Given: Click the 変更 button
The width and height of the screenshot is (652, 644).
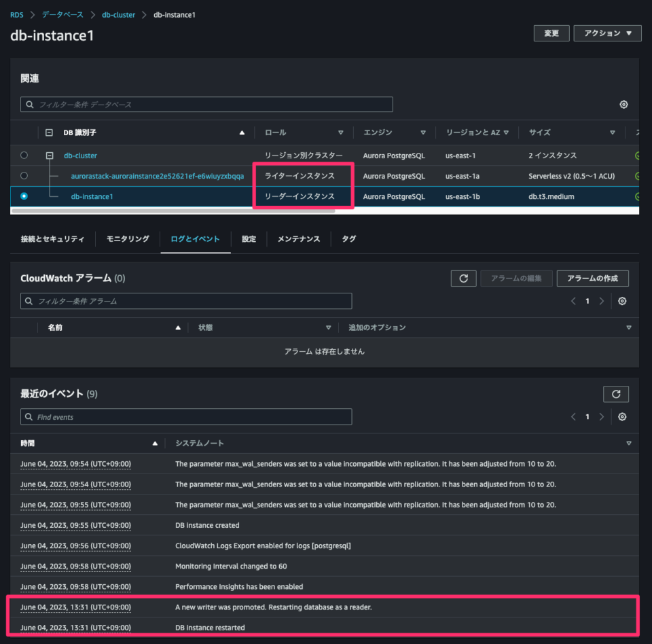Looking at the screenshot, I should click(551, 33).
